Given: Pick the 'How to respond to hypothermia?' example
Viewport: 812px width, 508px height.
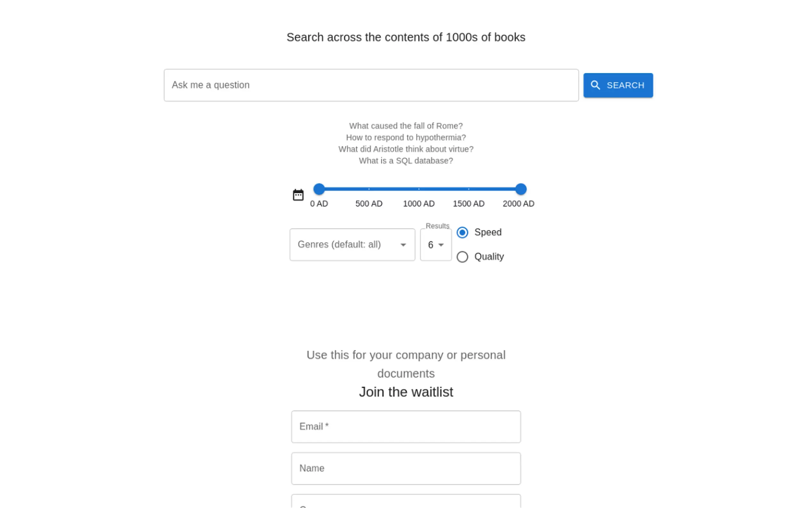Looking at the screenshot, I should click(405, 138).
